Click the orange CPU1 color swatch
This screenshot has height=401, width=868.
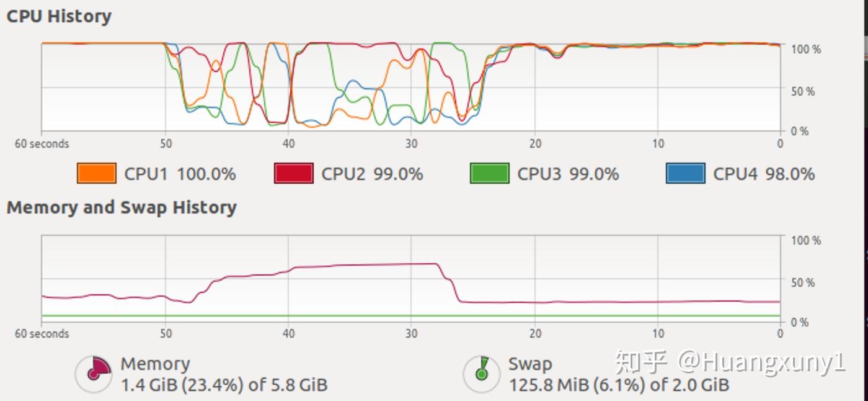point(97,173)
